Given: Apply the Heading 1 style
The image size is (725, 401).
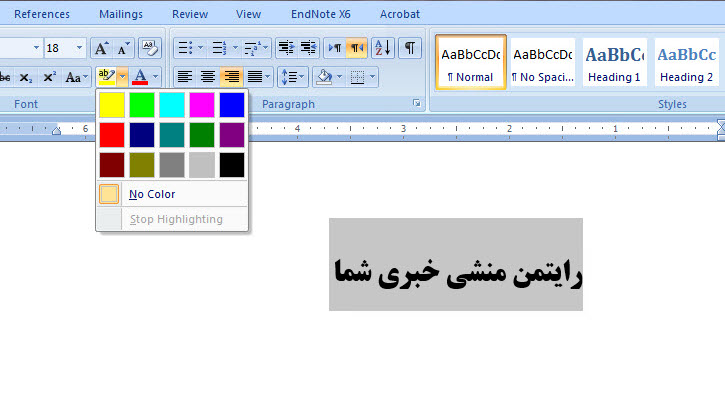Looking at the screenshot, I should click(614, 62).
